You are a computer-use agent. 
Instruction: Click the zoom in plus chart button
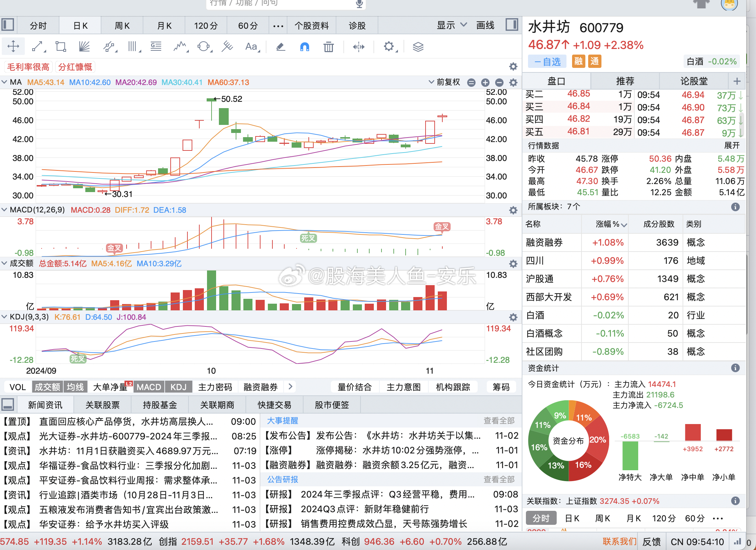[485, 83]
